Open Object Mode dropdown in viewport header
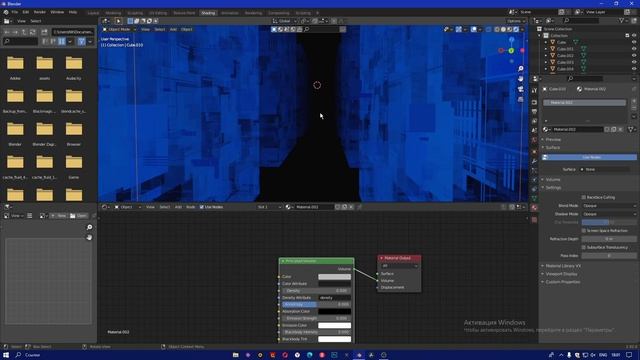 point(119,29)
